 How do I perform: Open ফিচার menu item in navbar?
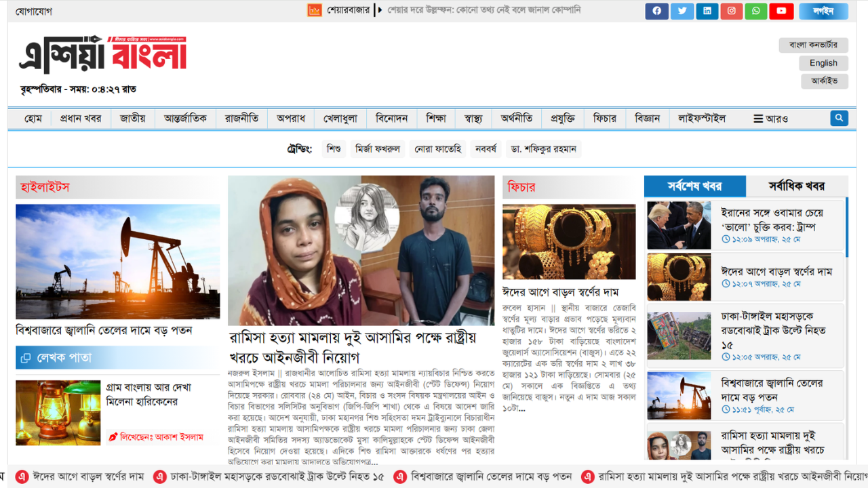(605, 119)
